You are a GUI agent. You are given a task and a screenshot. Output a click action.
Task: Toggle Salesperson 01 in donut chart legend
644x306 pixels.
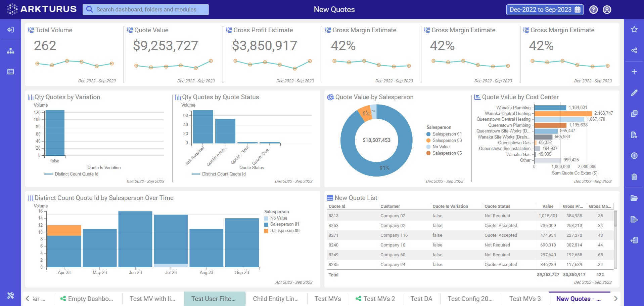coord(444,134)
